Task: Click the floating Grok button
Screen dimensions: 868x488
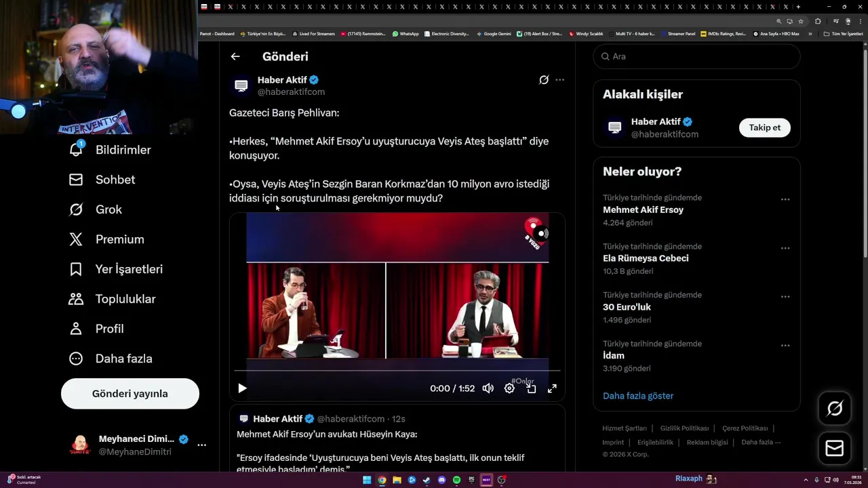Action: (x=835, y=408)
